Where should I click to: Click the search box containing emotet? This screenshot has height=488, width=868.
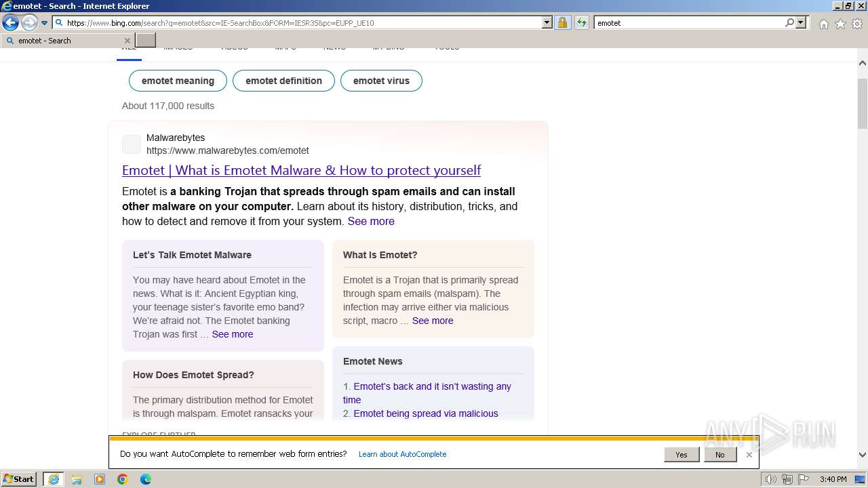coord(688,23)
